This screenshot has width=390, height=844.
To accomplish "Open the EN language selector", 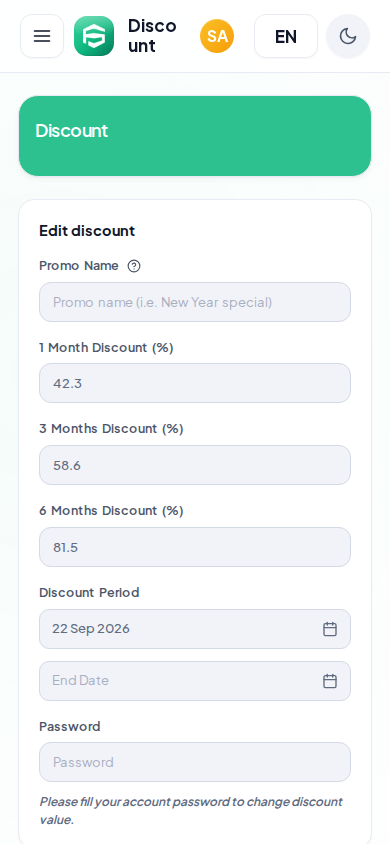I will 286,36.
